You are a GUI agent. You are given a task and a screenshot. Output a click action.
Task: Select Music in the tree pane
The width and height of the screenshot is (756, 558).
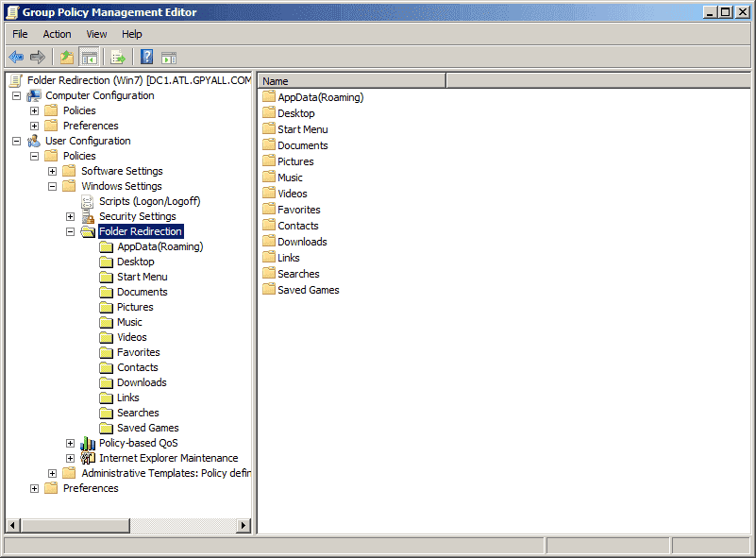[x=129, y=322]
